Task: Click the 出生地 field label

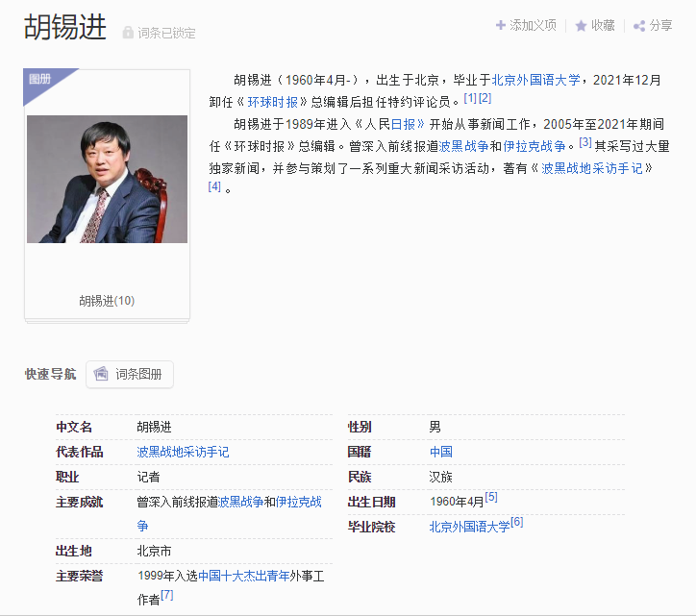Action: pyautogui.click(x=74, y=552)
